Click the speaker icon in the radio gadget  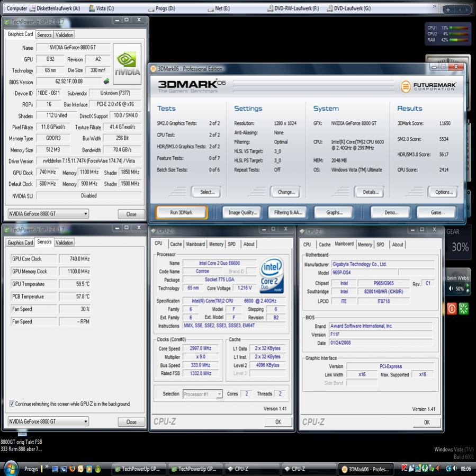coord(451,289)
